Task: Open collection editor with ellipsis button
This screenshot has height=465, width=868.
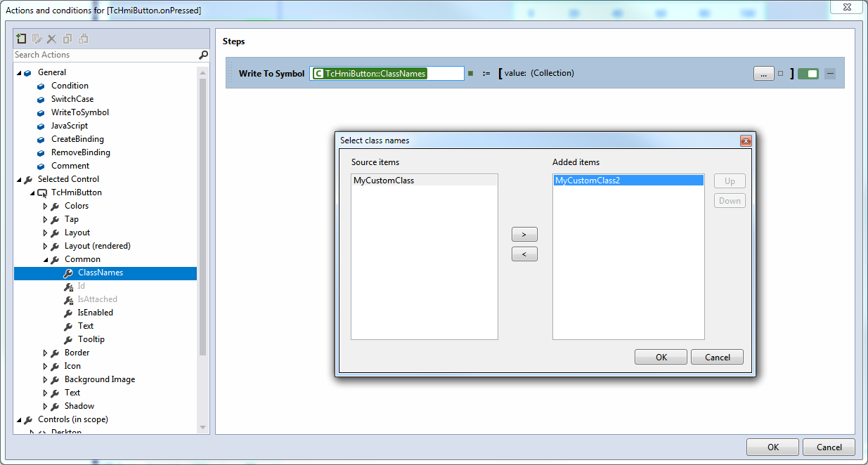Action: [764, 73]
